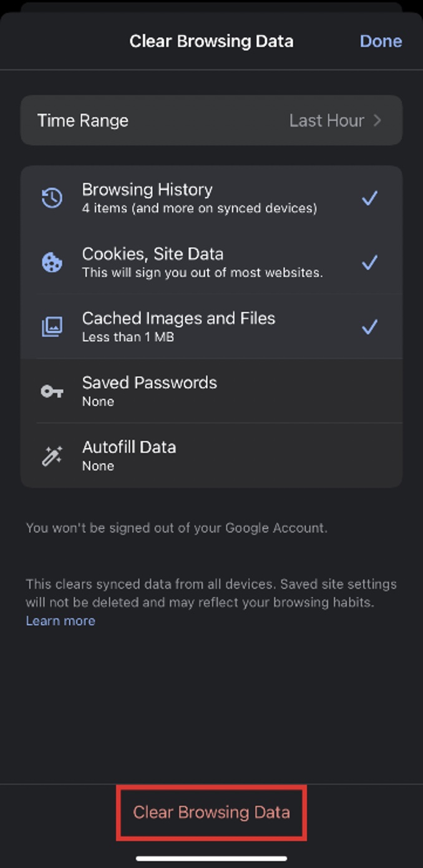This screenshot has width=423, height=868.
Task: Tap the Autofill Data magic wand icon
Action: [52, 456]
